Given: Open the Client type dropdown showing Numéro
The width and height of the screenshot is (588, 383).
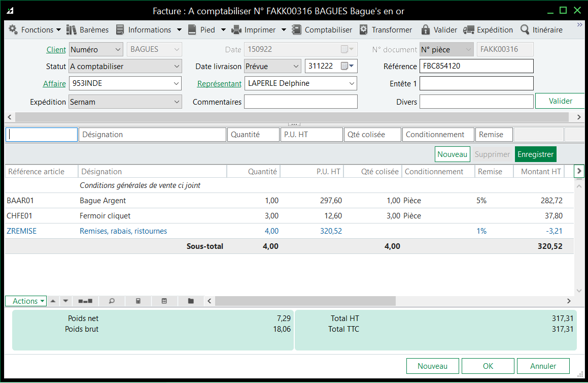Looking at the screenshot, I should pyautogui.click(x=96, y=49).
